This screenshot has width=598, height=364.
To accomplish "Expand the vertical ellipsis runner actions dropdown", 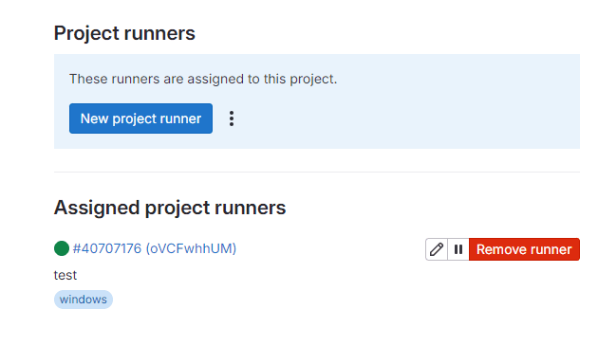I will click(232, 118).
